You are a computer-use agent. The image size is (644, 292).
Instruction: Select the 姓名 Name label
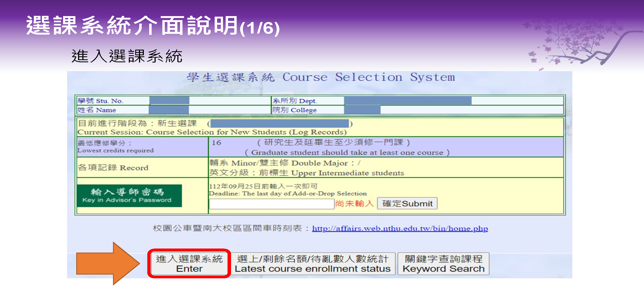tap(97, 110)
